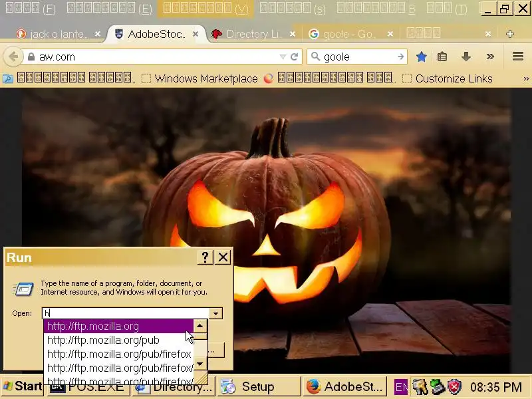Open the (E) menu in menu bar
The image size is (532, 399).
pyautogui.click(x=109, y=8)
